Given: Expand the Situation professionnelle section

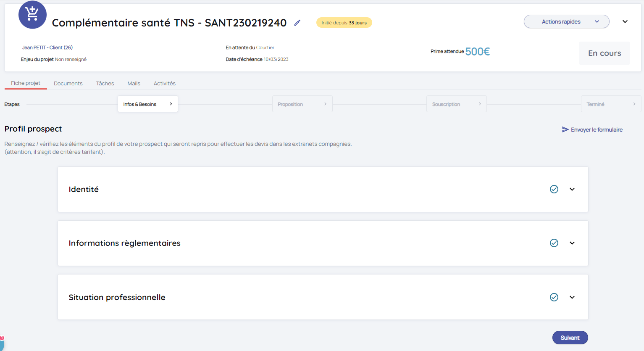Looking at the screenshot, I should (x=572, y=297).
